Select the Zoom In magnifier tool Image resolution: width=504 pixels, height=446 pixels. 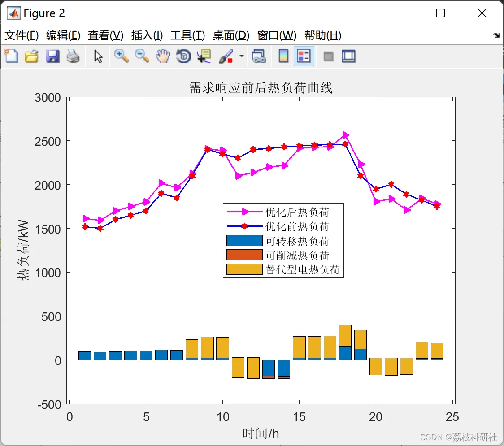[x=121, y=56]
